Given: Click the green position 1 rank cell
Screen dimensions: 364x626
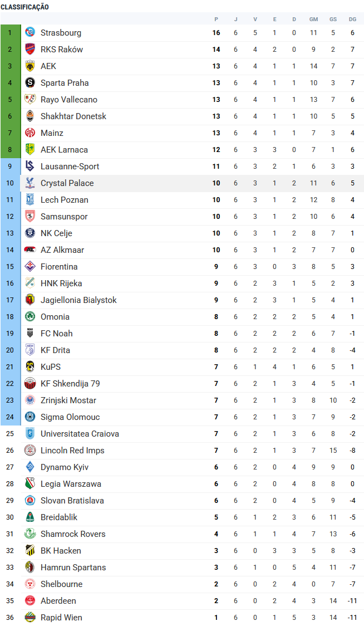Looking at the screenshot, I should coord(9,33).
